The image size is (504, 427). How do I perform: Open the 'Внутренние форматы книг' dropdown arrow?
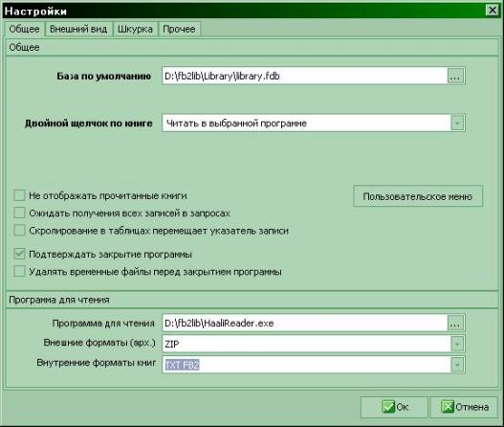(x=457, y=365)
